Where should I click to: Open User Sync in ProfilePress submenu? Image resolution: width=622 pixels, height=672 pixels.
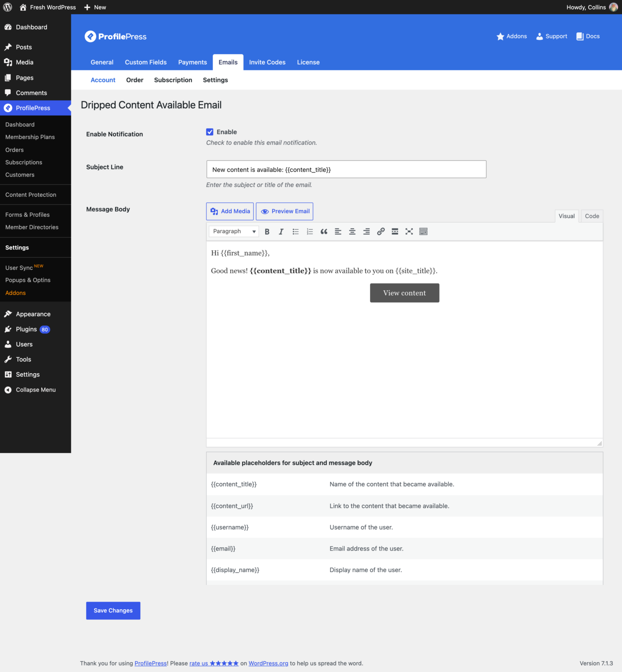pyautogui.click(x=25, y=267)
